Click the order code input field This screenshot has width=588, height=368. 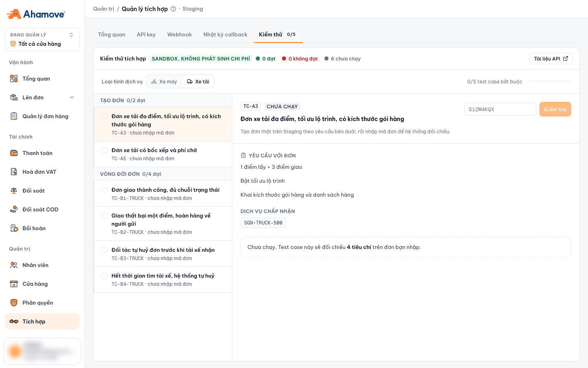point(500,109)
